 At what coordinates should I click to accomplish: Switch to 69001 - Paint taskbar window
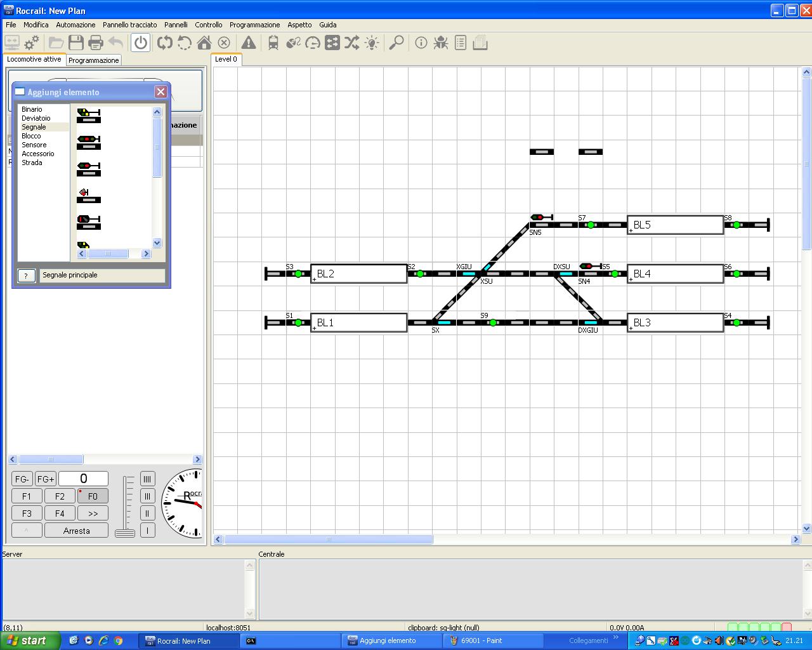tap(494, 640)
